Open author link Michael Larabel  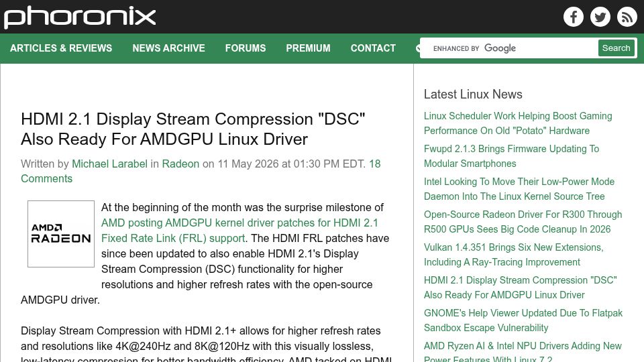pos(109,164)
